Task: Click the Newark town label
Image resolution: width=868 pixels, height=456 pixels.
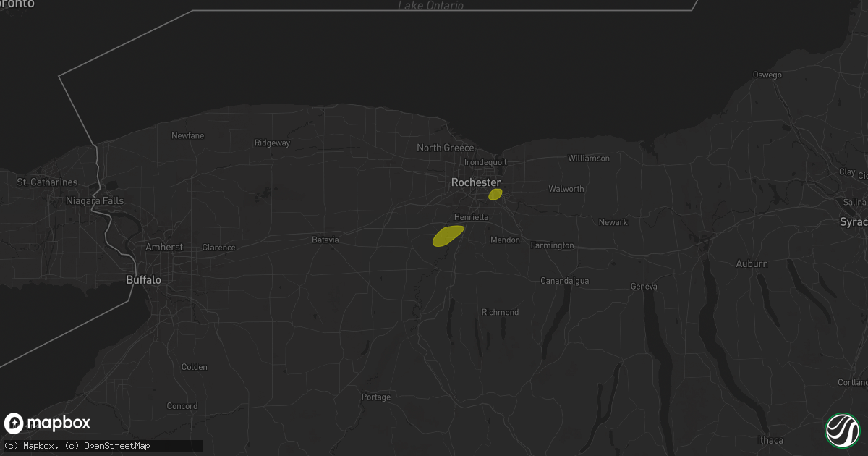Action: tap(613, 222)
